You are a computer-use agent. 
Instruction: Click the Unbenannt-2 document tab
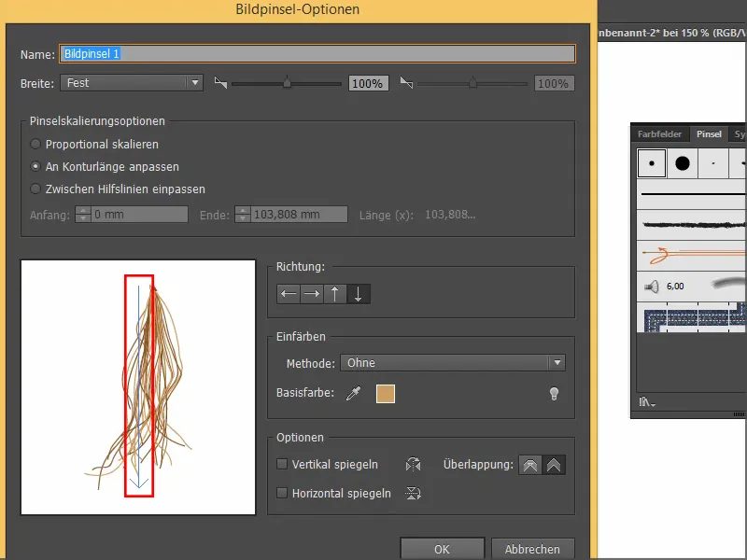[x=672, y=33]
